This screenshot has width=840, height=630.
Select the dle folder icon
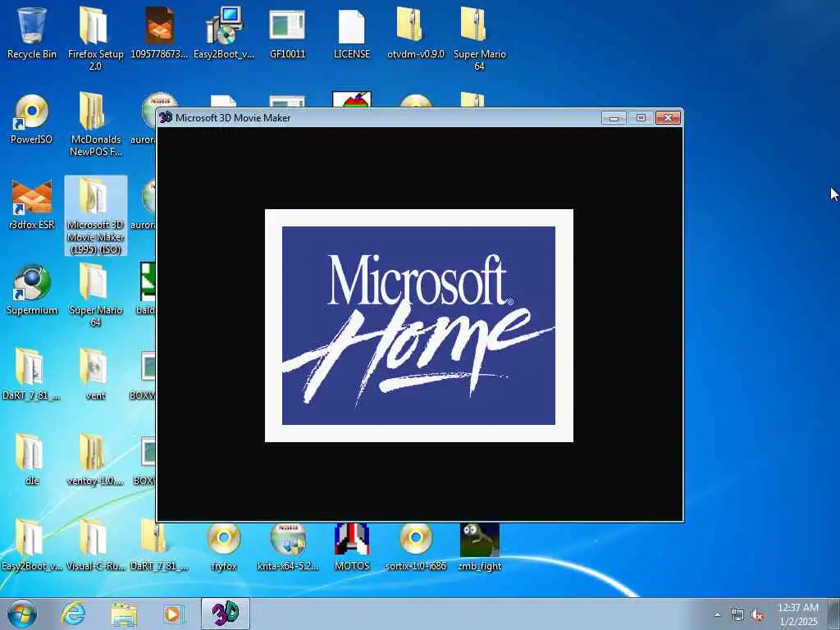(x=32, y=460)
